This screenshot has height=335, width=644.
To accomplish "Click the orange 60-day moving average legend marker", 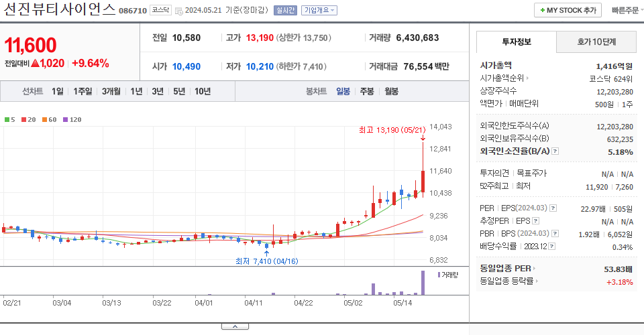I will (x=44, y=120).
